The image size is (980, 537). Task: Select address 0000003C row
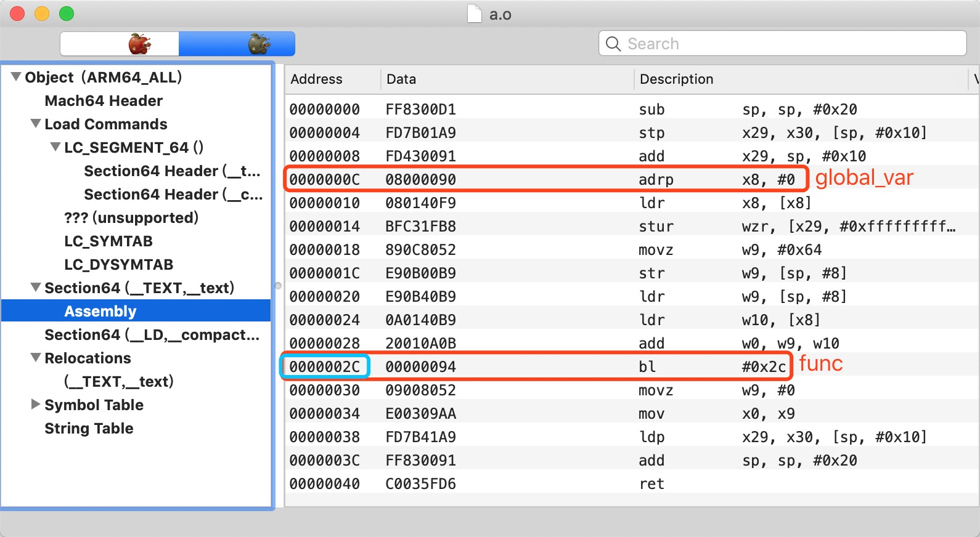pos(632,460)
